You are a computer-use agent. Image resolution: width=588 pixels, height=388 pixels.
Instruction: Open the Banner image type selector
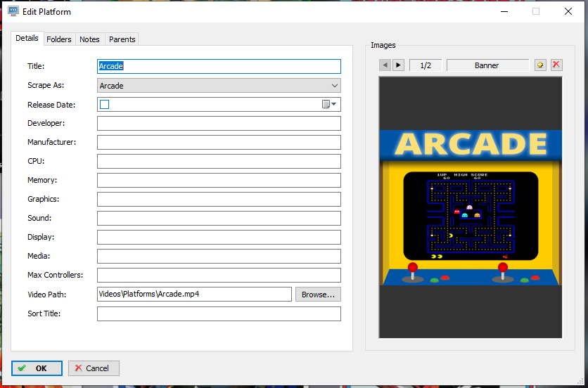[x=487, y=65]
